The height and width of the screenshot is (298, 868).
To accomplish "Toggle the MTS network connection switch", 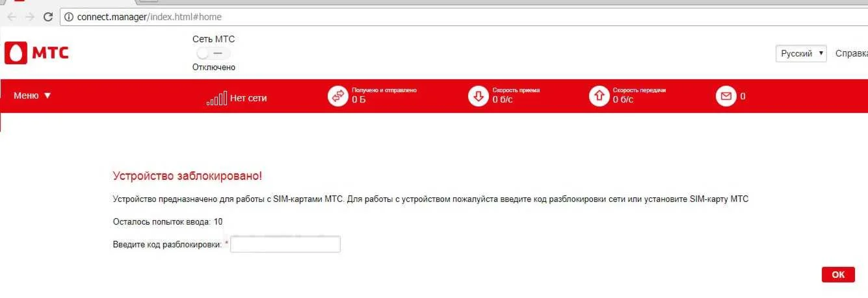I will (x=213, y=53).
